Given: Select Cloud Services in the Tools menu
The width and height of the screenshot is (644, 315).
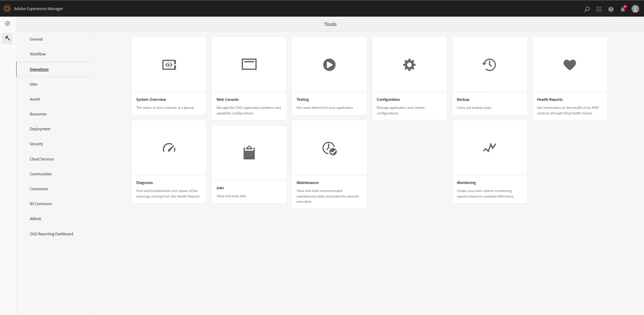Looking at the screenshot, I should point(42,159).
